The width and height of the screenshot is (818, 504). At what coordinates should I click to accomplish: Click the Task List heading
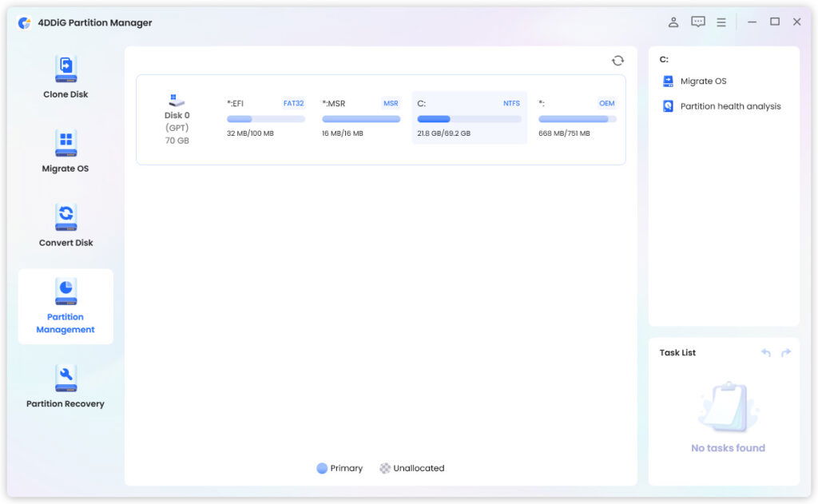point(677,353)
